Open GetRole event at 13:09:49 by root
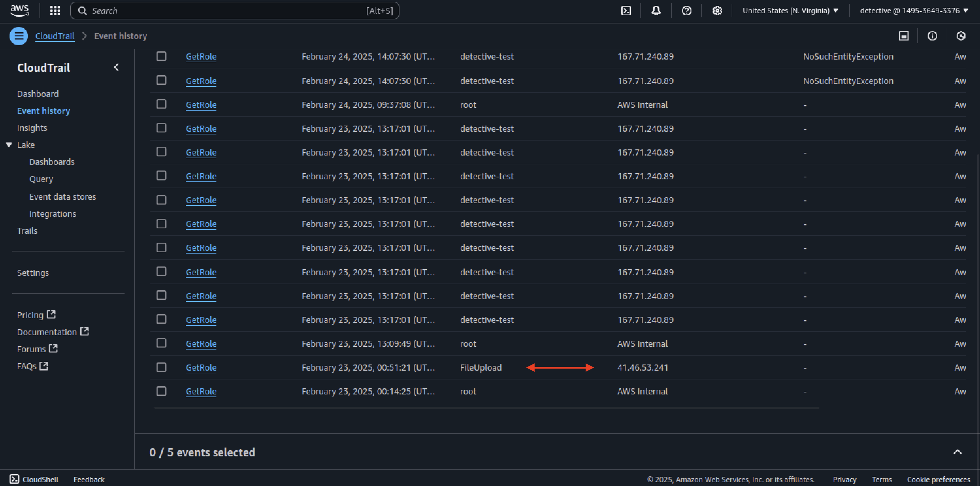The height and width of the screenshot is (486, 980). point(201,344)
